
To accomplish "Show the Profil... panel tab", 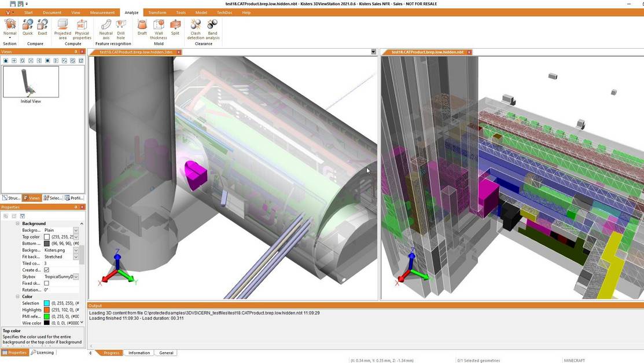I will click(x=74, y=198).
